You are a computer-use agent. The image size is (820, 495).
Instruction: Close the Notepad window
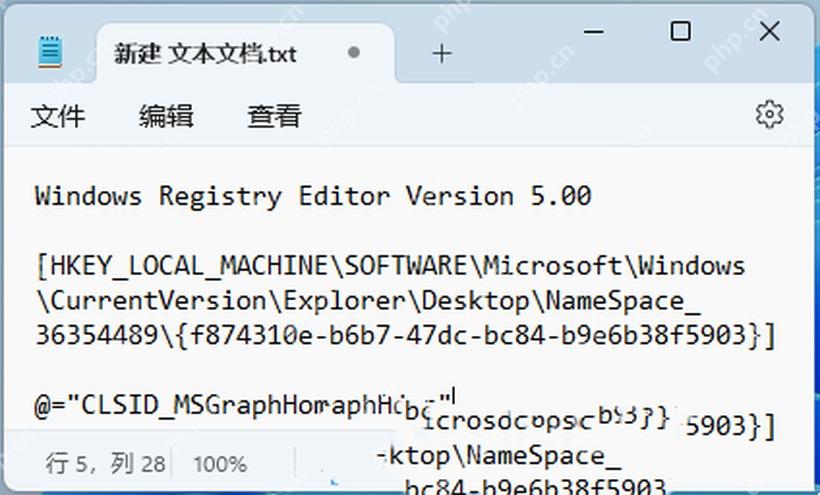click(770, 31)
